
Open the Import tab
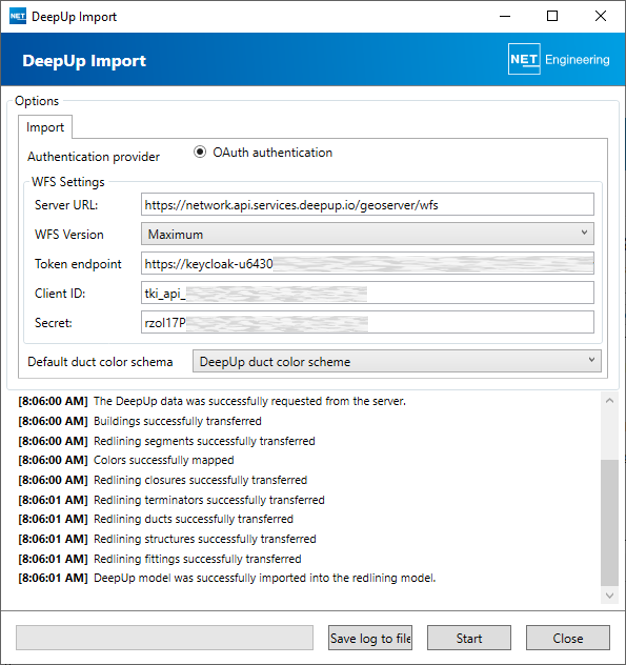[45, 127]
